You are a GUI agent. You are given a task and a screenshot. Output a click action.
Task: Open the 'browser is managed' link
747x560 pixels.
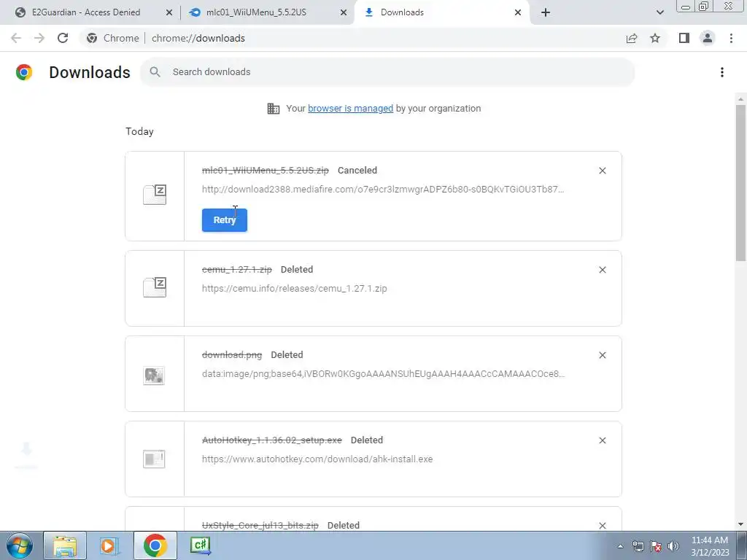(350, 108)
